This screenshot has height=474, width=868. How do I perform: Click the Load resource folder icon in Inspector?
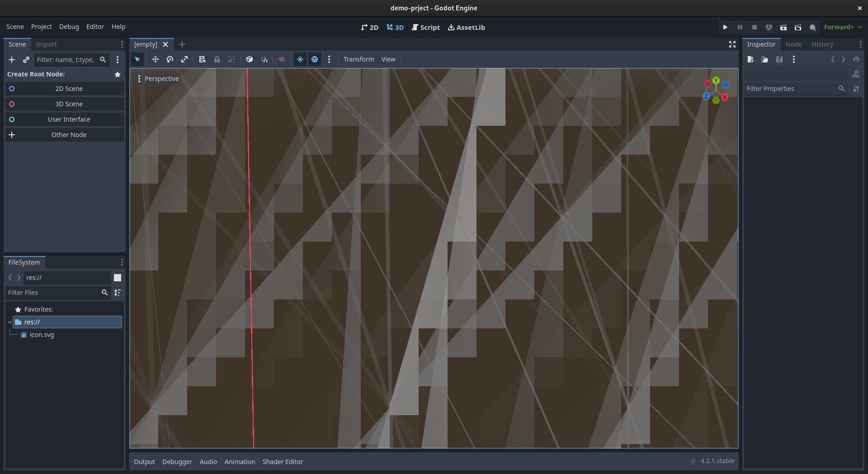765,59
